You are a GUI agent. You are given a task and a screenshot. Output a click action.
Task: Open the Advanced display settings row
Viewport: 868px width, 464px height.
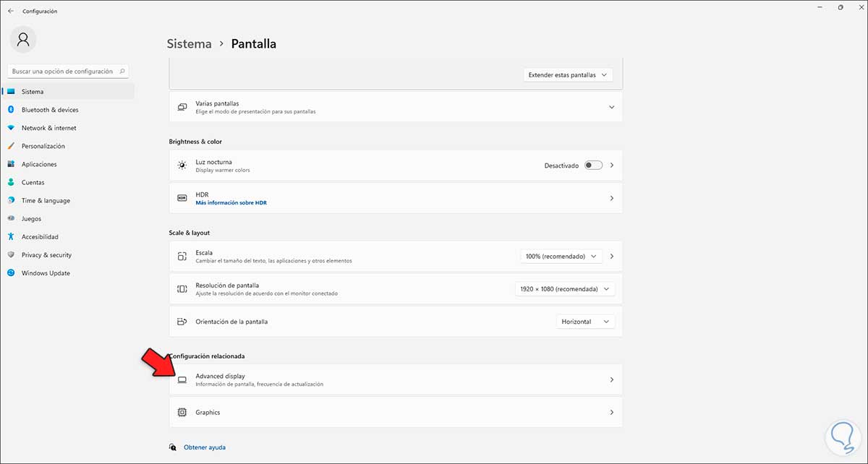(396, 379)
